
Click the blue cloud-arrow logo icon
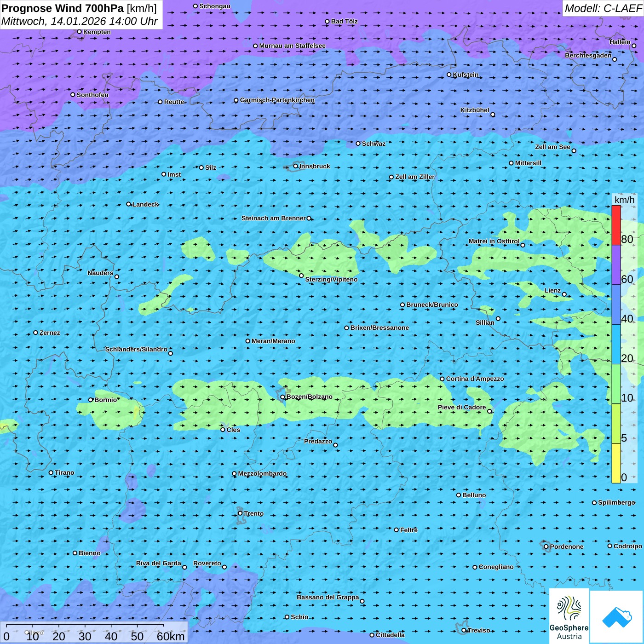(x=617, y=617)
